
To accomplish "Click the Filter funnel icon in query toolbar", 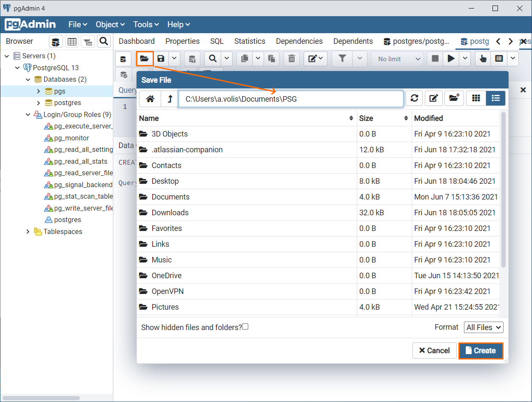I will (342, 59).
